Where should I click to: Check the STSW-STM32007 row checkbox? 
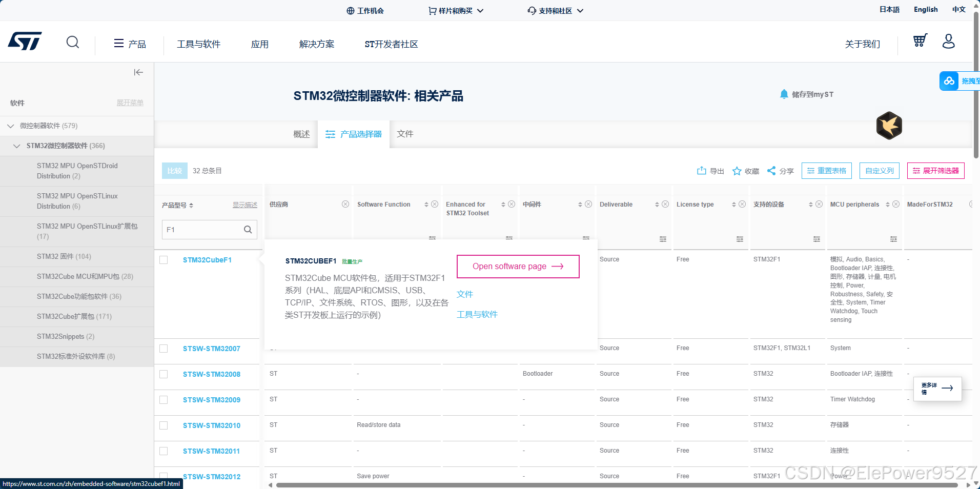[x=164, y=349]
